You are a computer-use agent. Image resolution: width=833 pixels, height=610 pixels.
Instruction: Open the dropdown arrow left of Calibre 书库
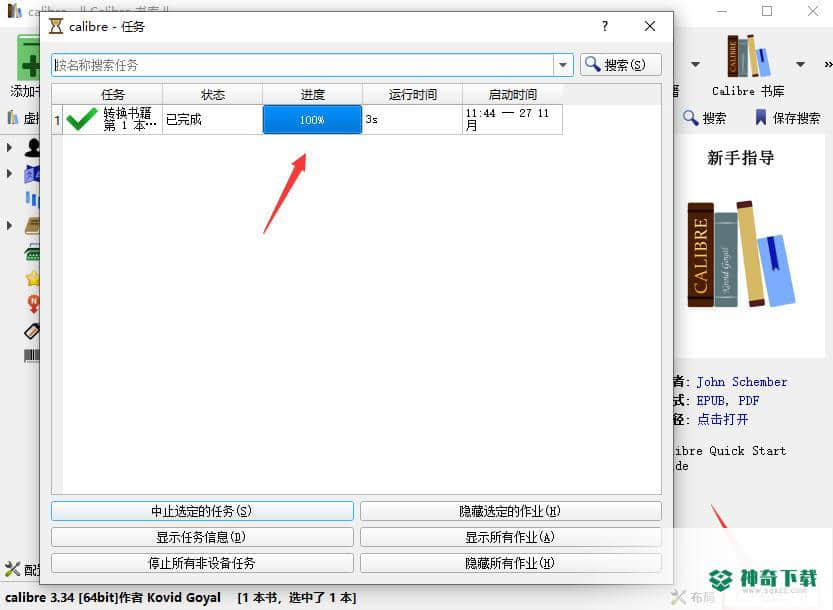click(695, 64)
